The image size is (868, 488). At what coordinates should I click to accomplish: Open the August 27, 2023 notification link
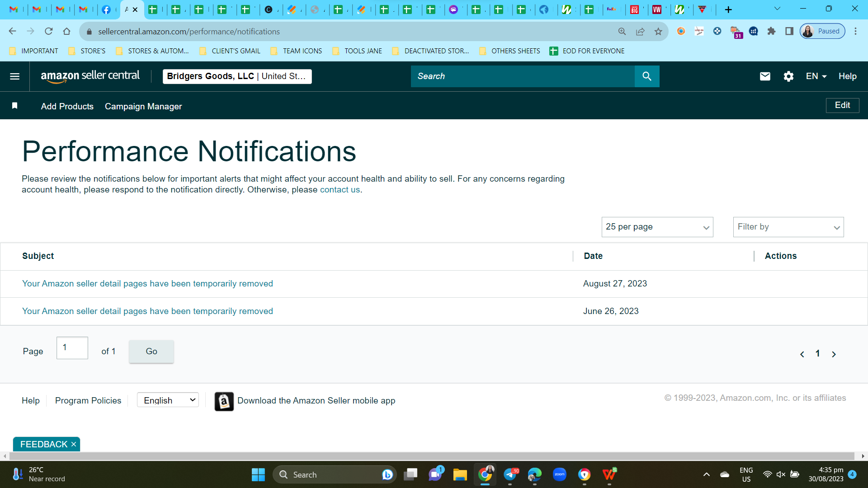[x=147, y=284]
